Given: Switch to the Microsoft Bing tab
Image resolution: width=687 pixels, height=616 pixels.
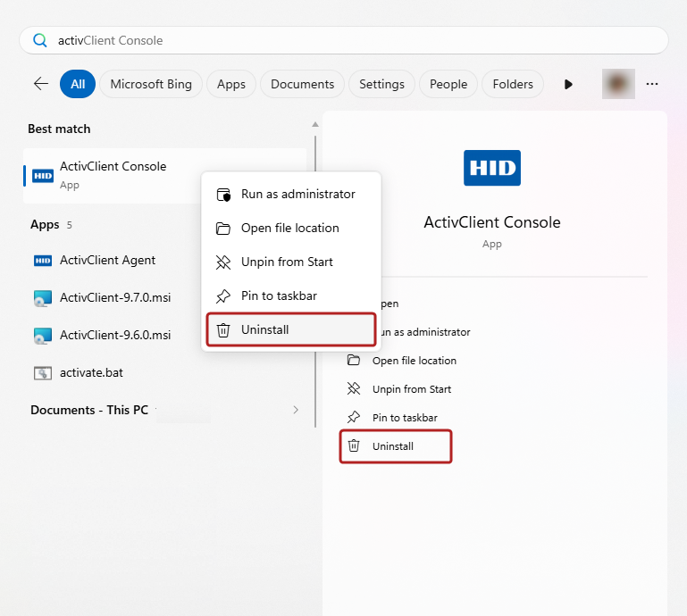Looking at the screenshot, I should pos(151,84).
